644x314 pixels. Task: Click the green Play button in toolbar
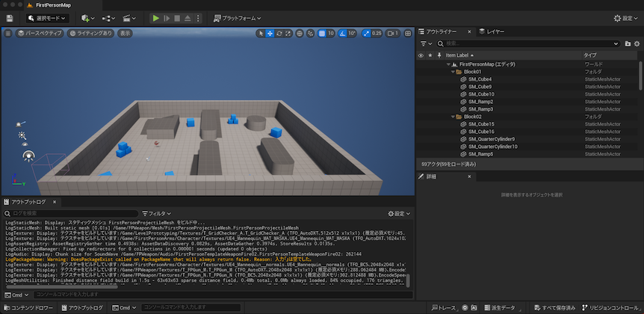click(155, 18)
